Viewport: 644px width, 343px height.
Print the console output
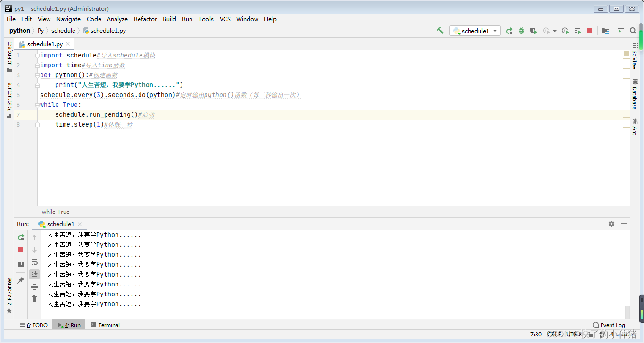tap(34, 286)
